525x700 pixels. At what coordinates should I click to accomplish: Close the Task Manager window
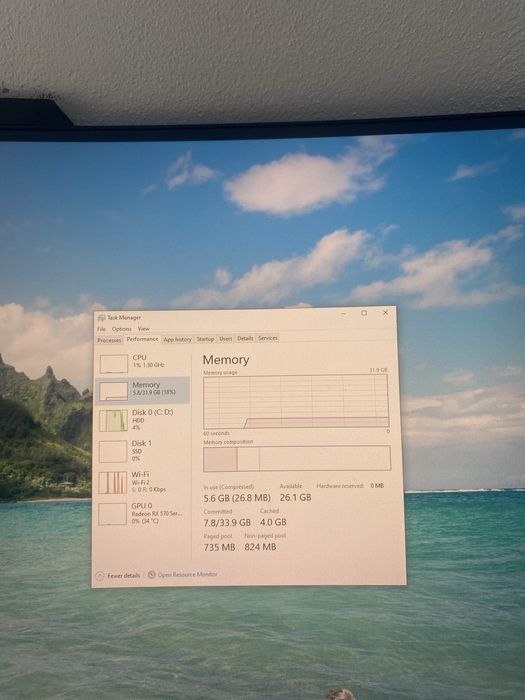(x=385, y=312)
